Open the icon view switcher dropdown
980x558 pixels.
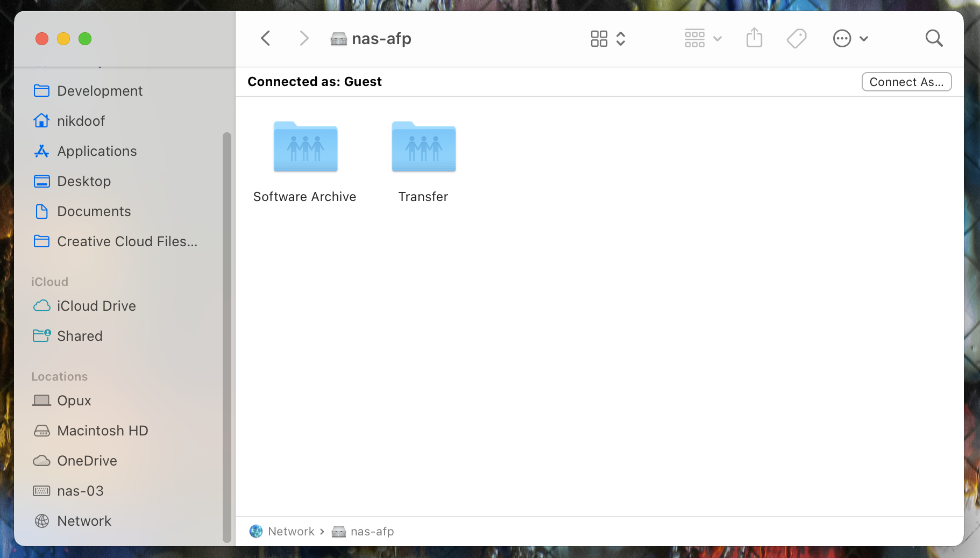pos(608,39)
